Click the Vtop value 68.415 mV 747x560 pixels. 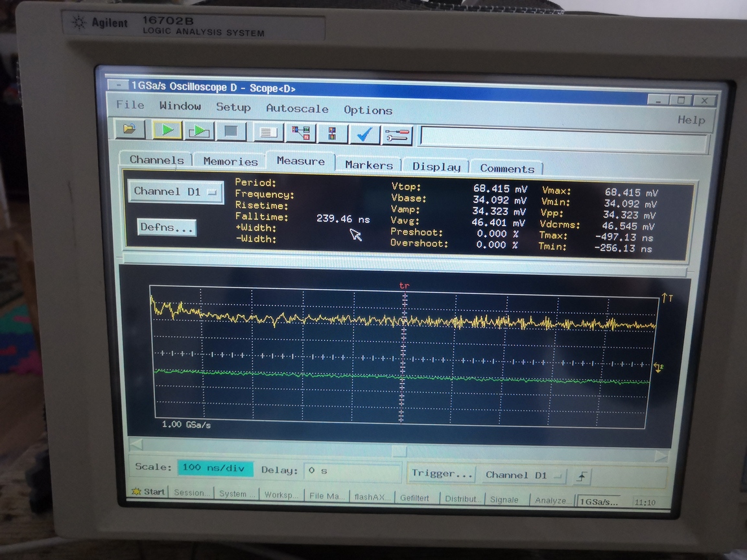499,189
